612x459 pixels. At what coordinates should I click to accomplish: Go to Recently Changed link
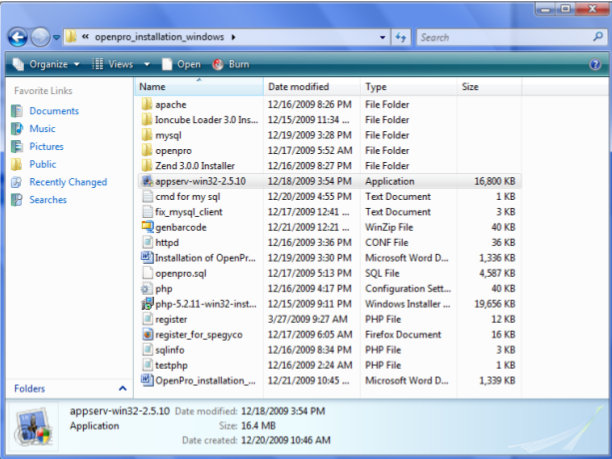click(67, 182)
